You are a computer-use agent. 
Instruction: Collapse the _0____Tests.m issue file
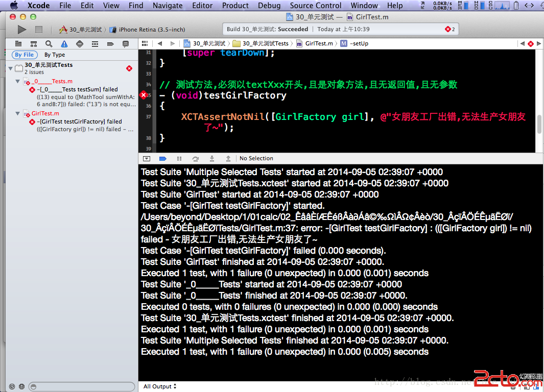(18, 81)
